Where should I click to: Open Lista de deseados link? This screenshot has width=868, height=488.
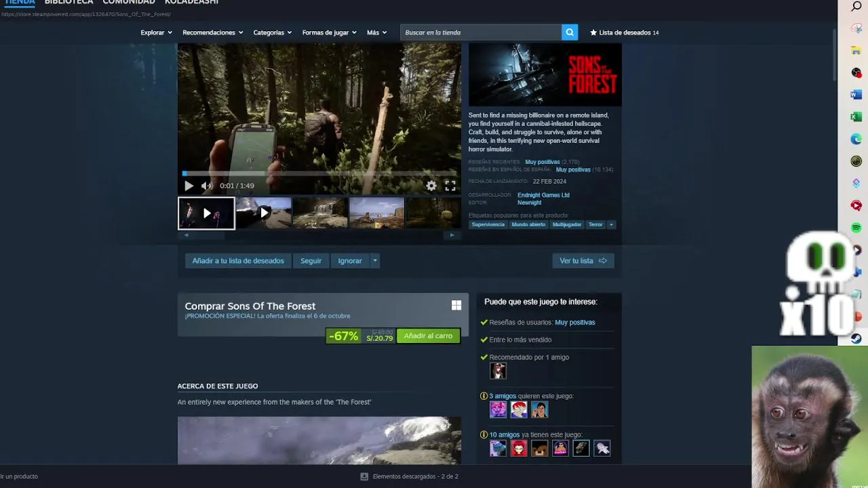(x=625, y=33)
